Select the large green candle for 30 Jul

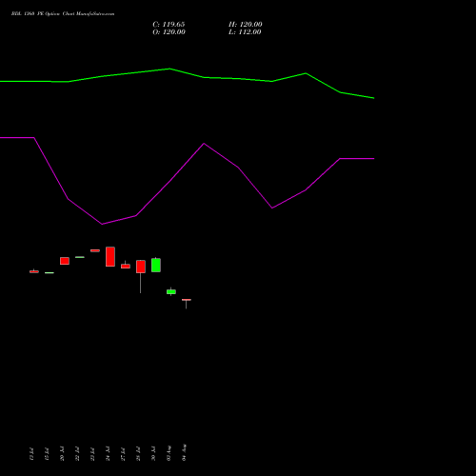156,265
